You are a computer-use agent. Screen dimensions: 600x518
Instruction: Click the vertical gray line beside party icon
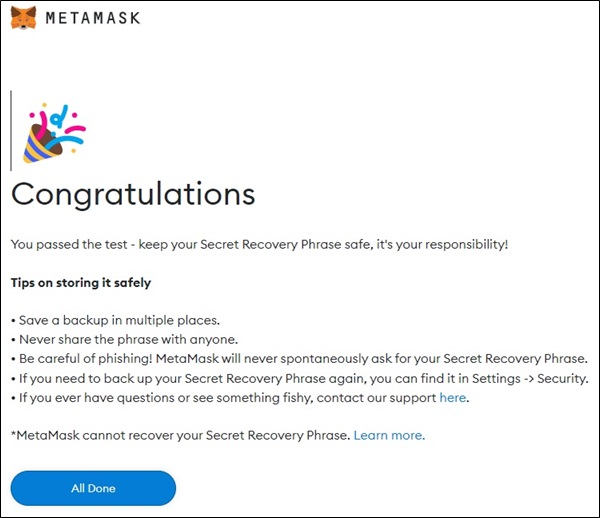tap(11, 130)
